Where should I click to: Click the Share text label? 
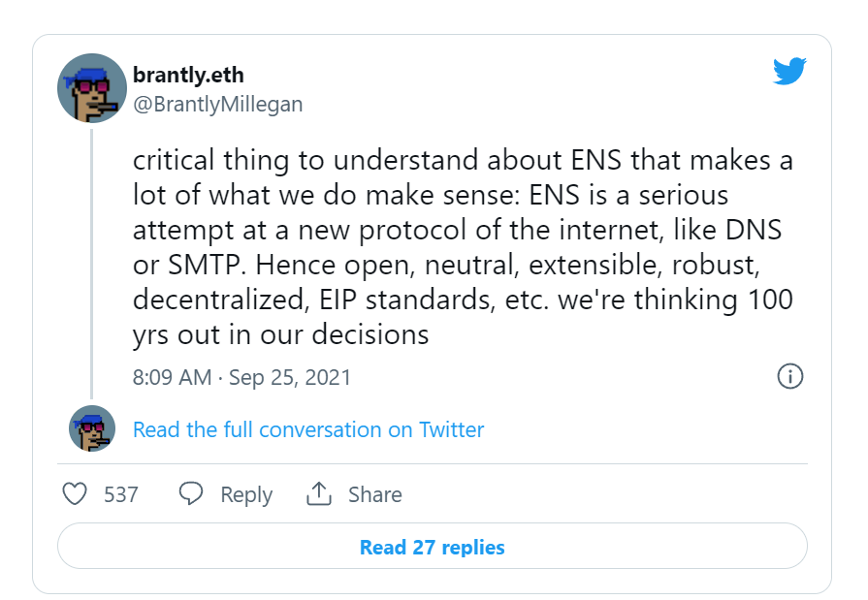(374, 494)
